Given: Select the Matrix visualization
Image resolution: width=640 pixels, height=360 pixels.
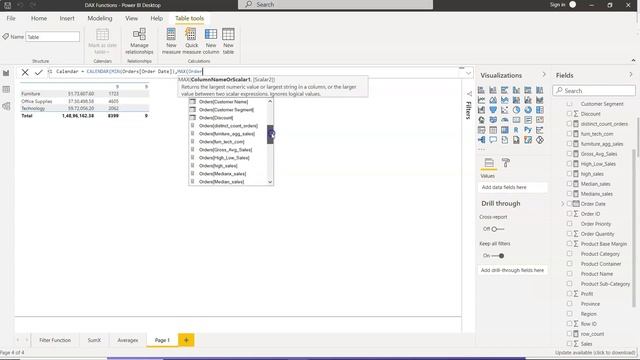Looking at the screenshot, I should (x=505, y=130).
